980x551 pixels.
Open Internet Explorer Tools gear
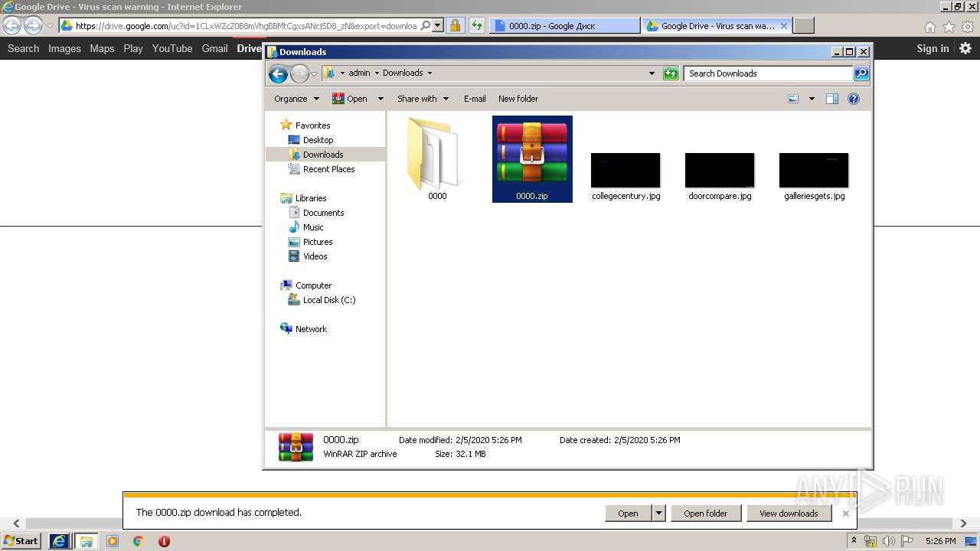(x=967, y=27)
